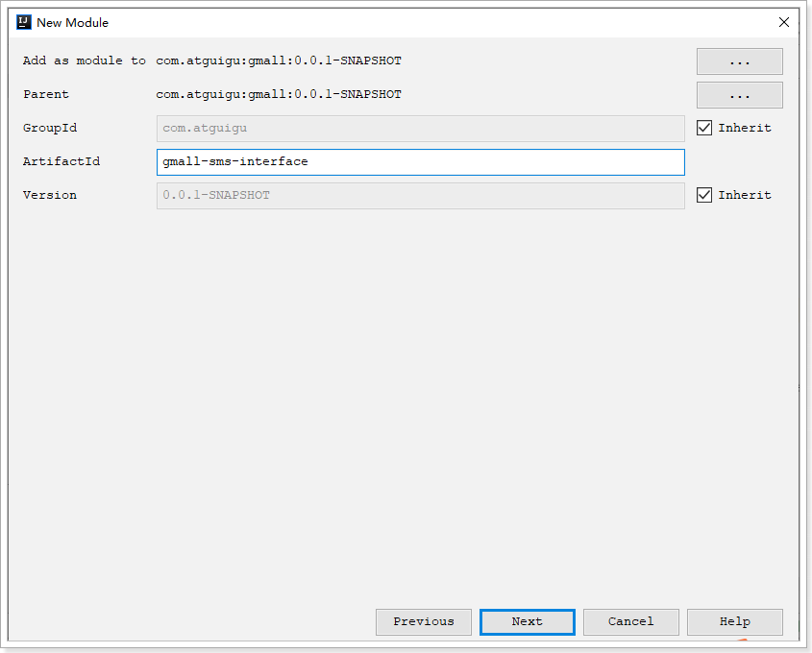Open browse button beside Add as module to
Viewport: 812px width, 653px height.
tap(739, 61)
